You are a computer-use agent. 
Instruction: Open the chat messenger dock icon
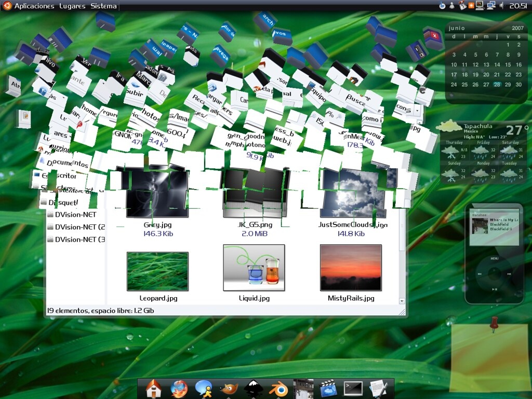click(203, 389)
